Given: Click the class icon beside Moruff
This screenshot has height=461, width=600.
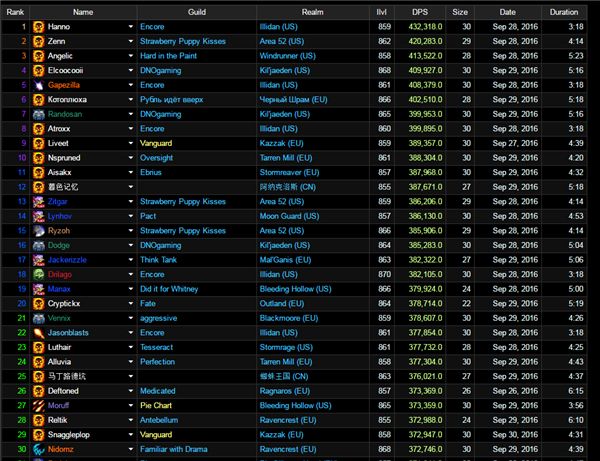Looking at the screenshot, I should [x=38, y=406].
